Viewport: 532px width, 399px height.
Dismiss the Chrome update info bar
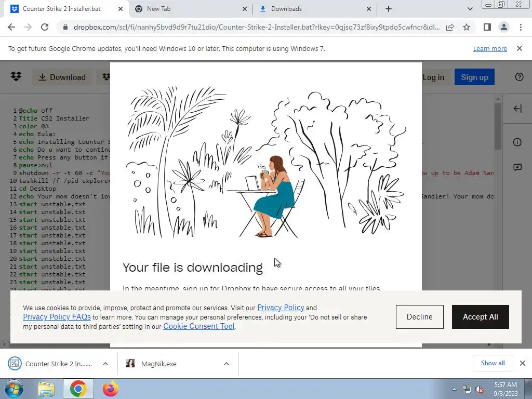point(520,48)
